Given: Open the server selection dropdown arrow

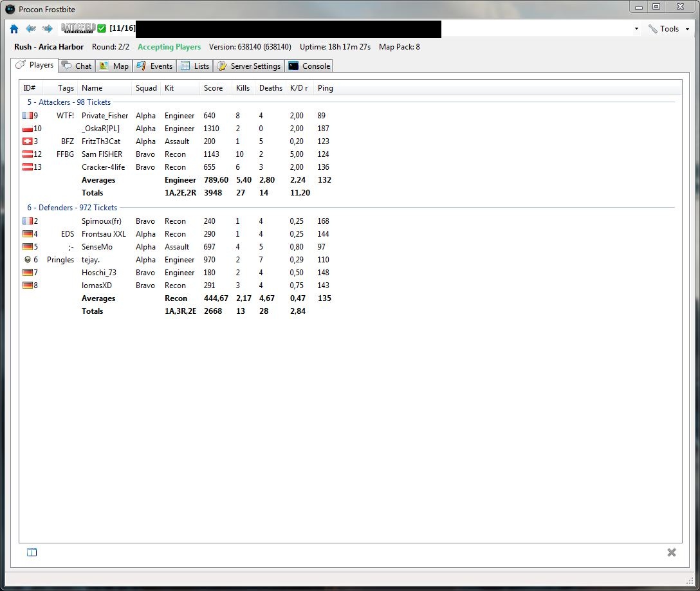Looking at the screenshot, I should [636, 29].
